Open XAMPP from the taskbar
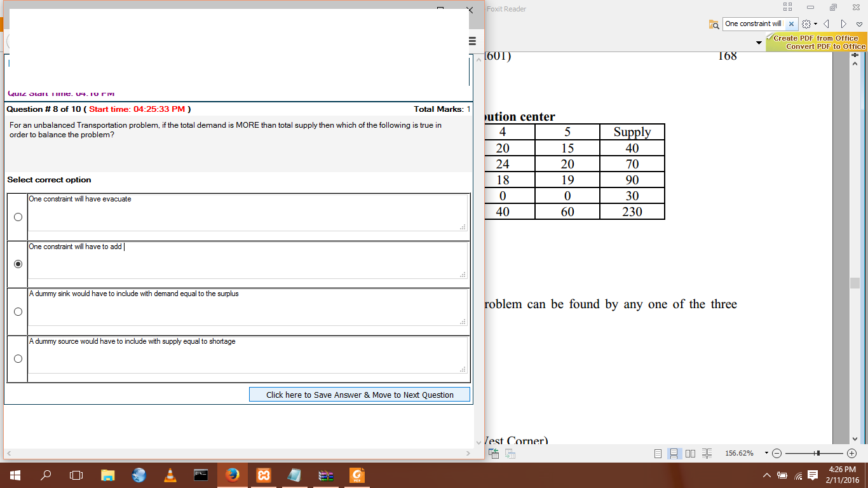The width and height of the screenshot is (868, 488). [x=264, y=475]
